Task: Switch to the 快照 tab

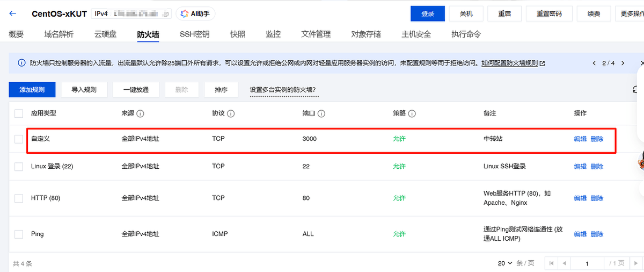Action: pyautogui.click(x=238, y=34)
